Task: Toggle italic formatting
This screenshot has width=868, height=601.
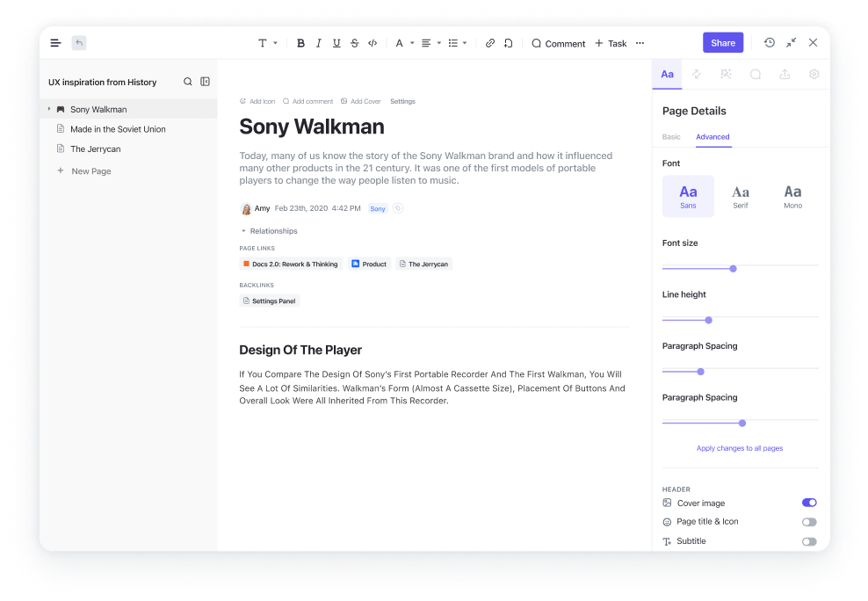Action: pos(318,43)
